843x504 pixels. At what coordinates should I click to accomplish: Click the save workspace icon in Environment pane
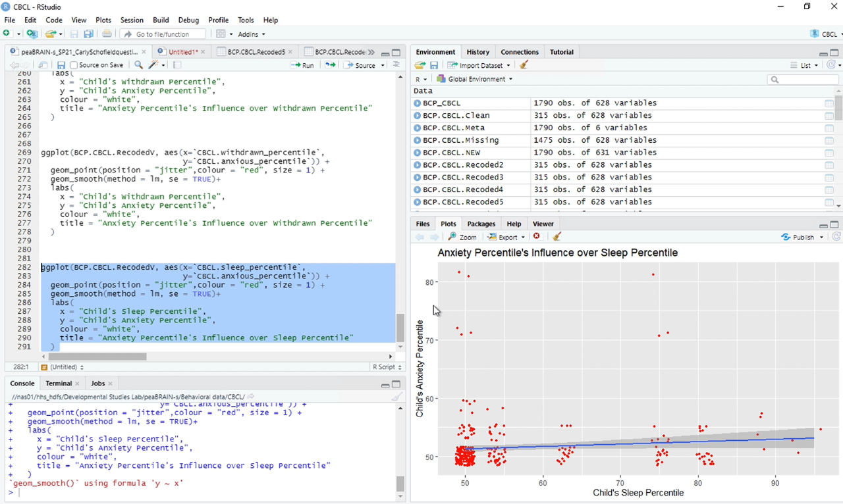(x=434, y=65)
